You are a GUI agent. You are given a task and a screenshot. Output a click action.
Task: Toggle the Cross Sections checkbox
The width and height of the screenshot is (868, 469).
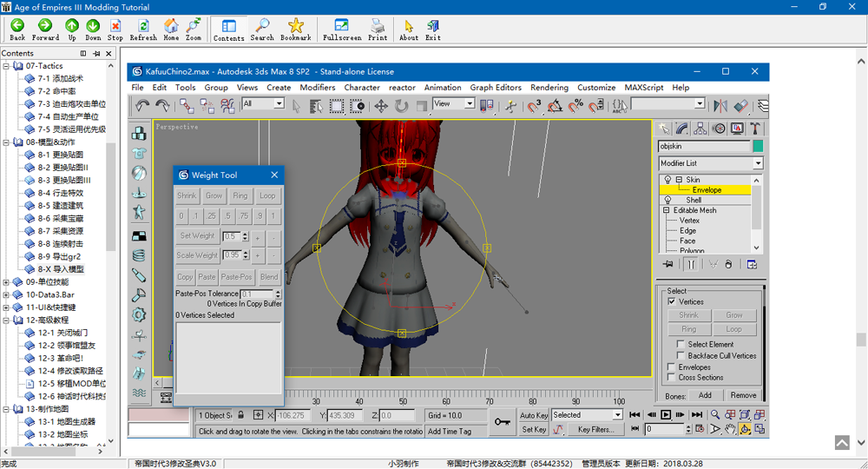coord(672,377)
